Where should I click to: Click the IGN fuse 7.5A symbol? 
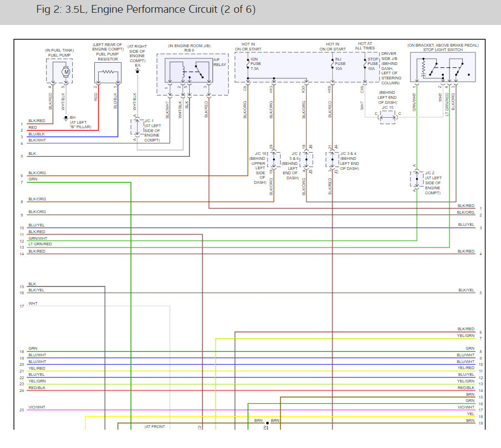(248, 64)
